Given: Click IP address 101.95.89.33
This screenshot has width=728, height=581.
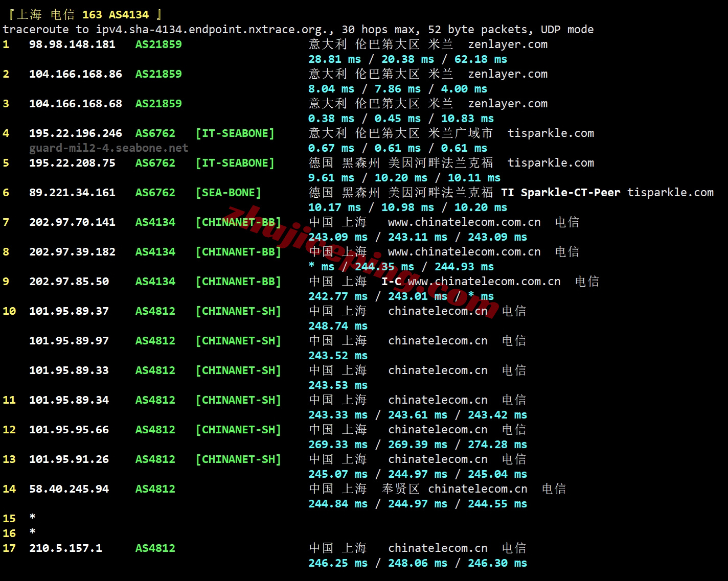Looking at the screenshot, I should pos(69,370).
